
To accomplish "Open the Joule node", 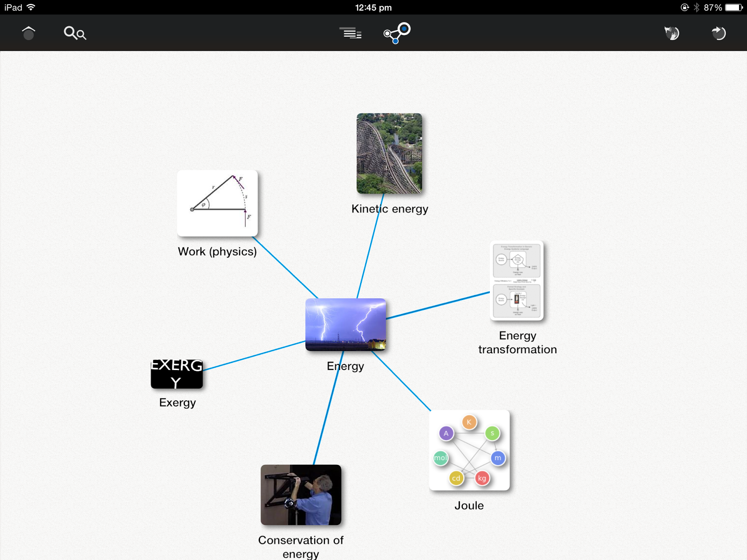I will (x=469, y=449).
